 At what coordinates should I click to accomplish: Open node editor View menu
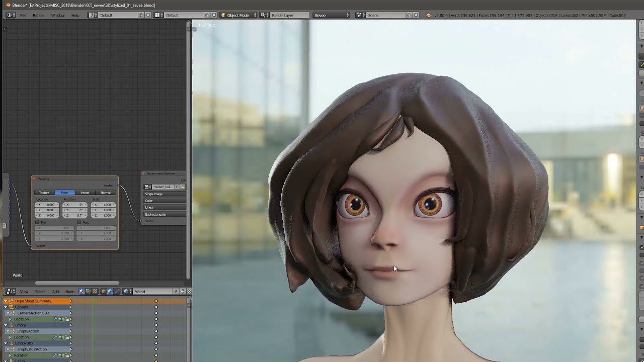(24, 292)
